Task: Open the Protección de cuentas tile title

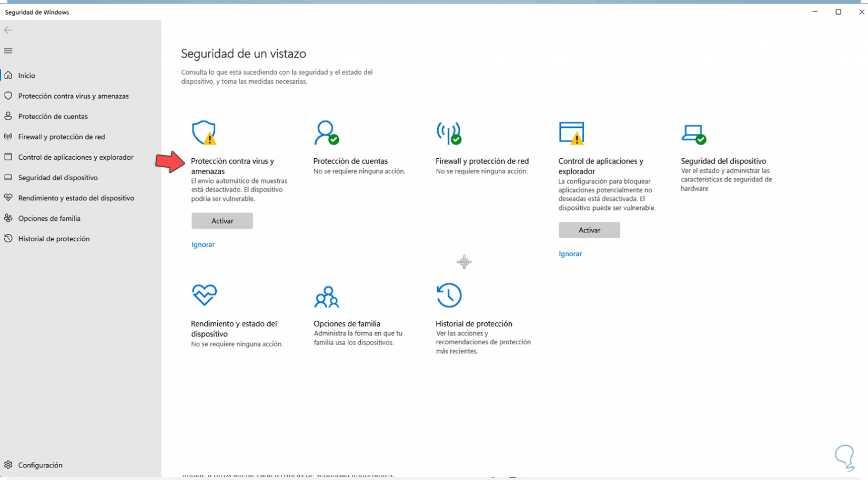Action: pyautogui.click(x=350, y=161)
